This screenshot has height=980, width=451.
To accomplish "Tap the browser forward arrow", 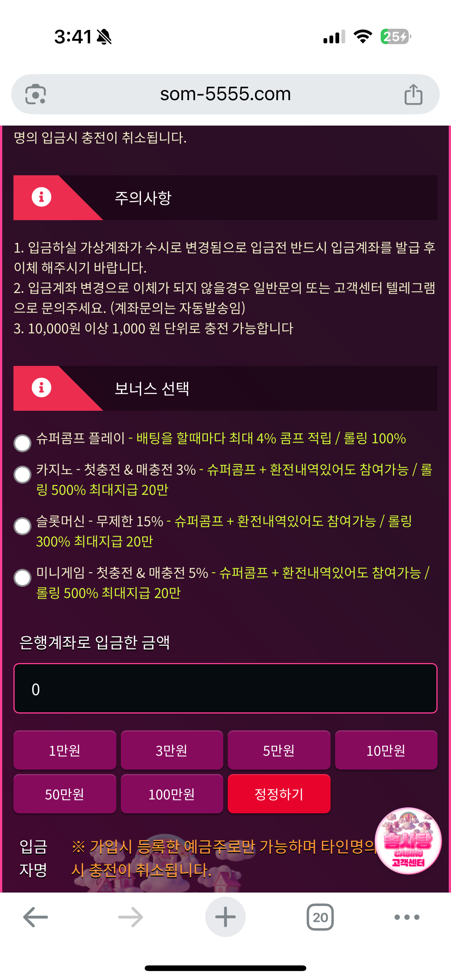I will 130,917.
